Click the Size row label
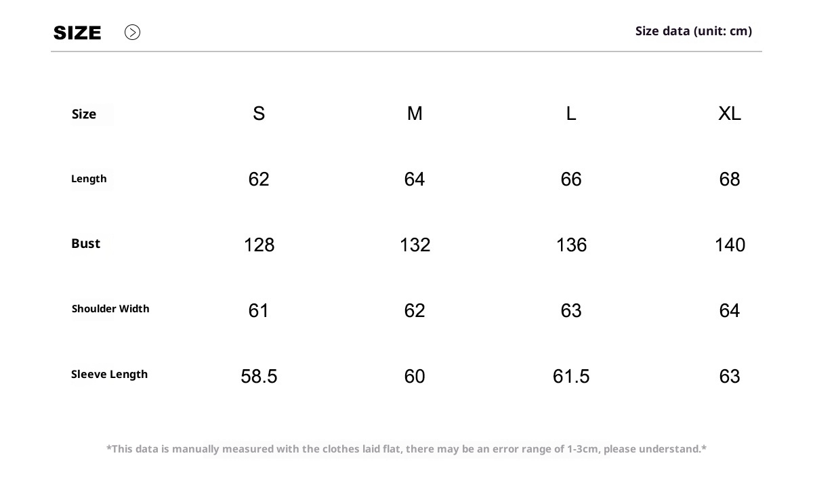The width and height of the screenshot is (813, 504). click(84, 114)
